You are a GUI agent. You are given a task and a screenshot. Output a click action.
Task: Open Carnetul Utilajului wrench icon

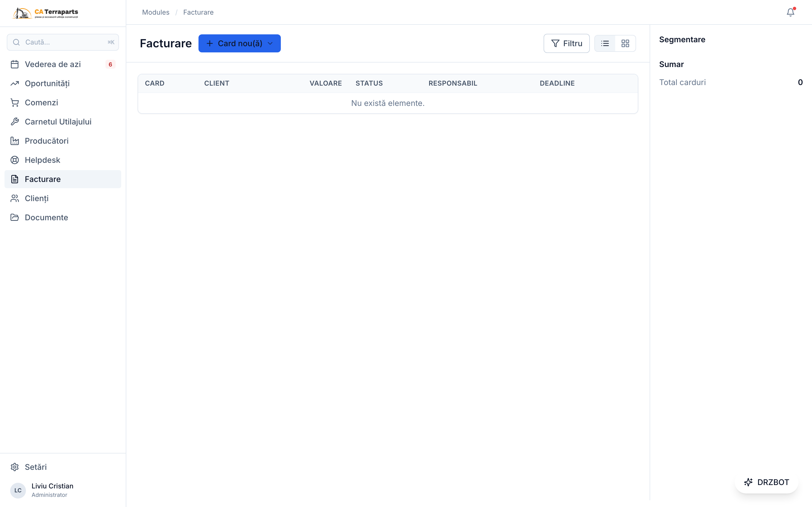pyautogui.click(x=15, y=122)
